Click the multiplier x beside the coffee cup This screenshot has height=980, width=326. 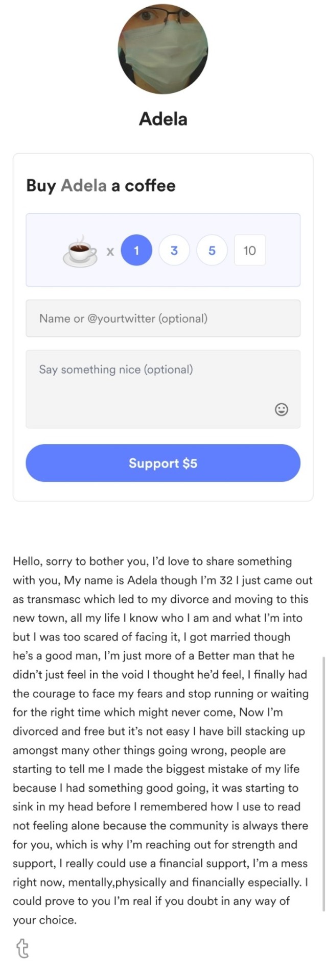click(x=110, y=251)
